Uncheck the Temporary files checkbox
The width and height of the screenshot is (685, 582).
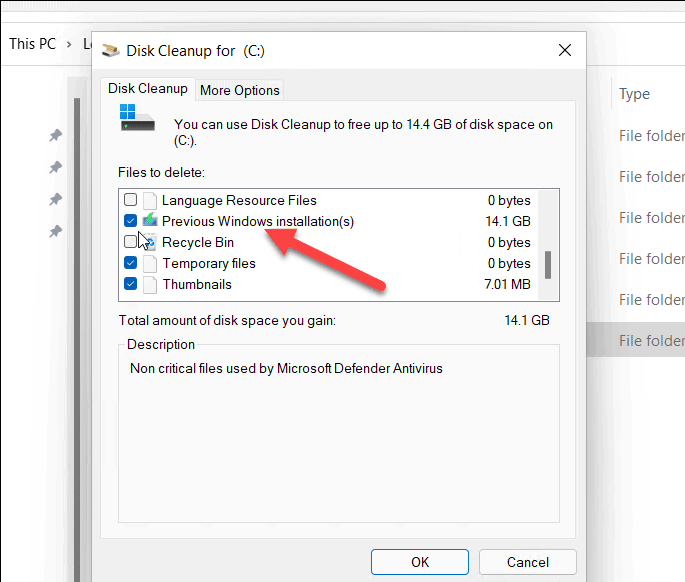tap(130, 263)
